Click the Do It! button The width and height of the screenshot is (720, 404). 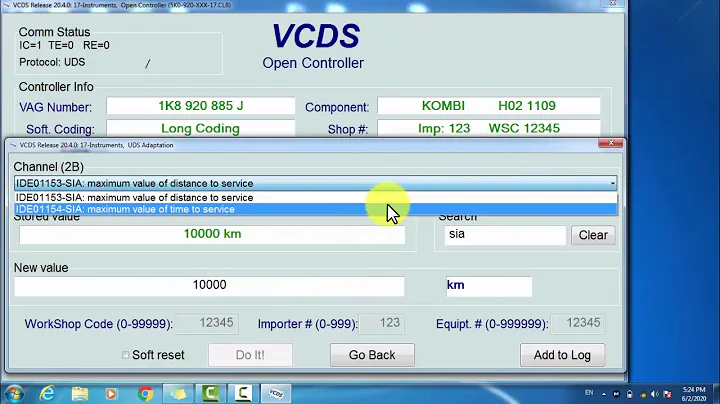[250, 355]
